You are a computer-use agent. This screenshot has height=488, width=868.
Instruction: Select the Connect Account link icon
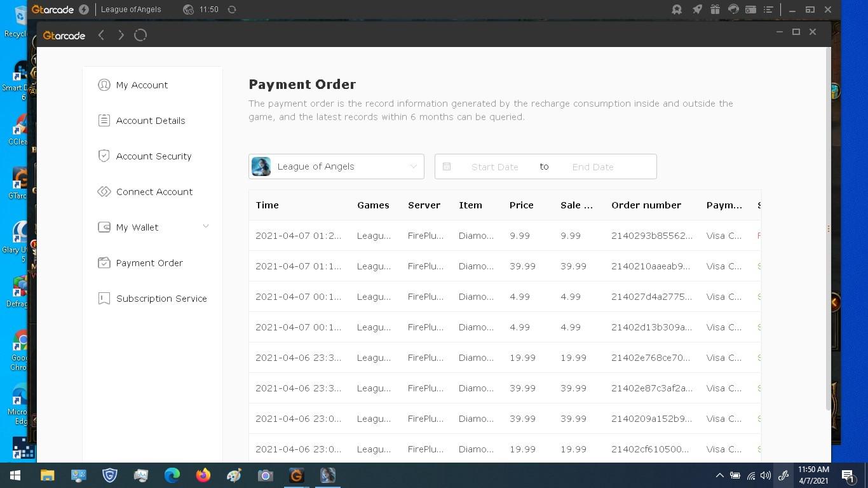click(104, 191)
